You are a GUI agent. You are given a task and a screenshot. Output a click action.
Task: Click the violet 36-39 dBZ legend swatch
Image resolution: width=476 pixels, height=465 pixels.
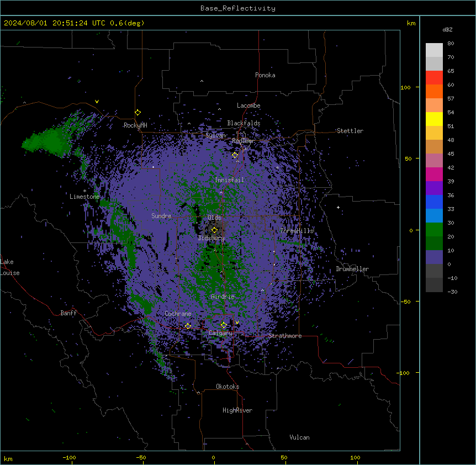point(434,188)
